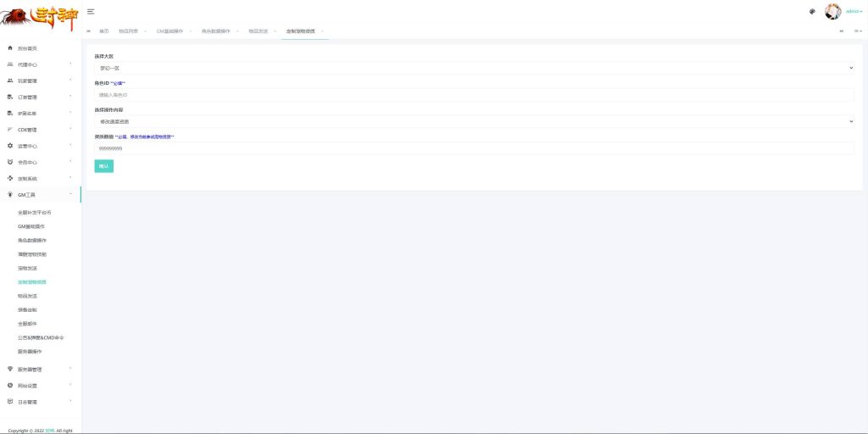Click the admin user avatar
This screenshot has width=868, height=434.
tap(832, 12)
